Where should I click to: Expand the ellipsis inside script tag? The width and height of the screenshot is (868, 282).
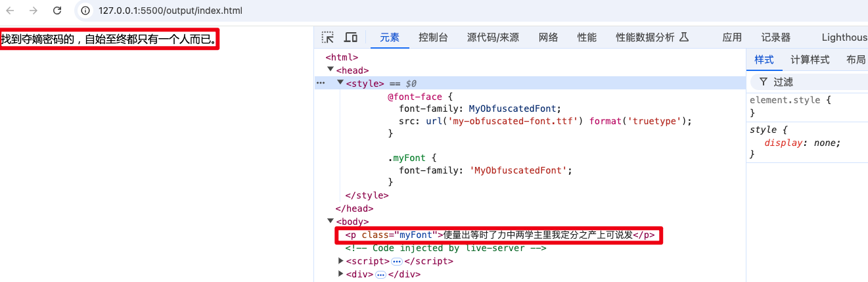click(x=396, y=261)
